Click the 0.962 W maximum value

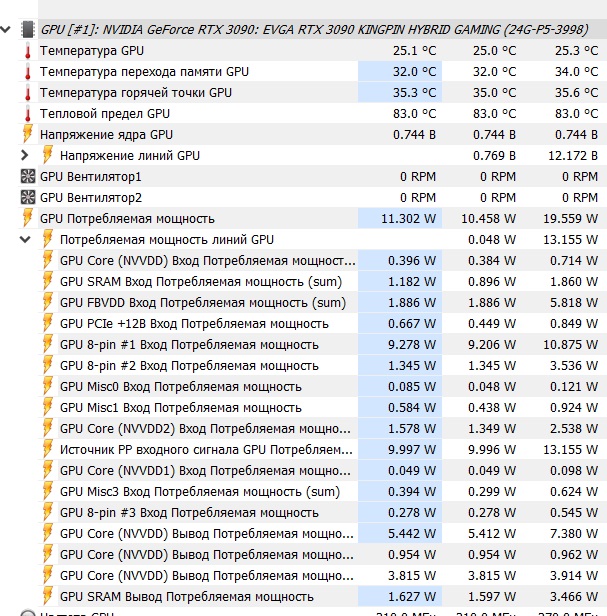coord(574,555)
